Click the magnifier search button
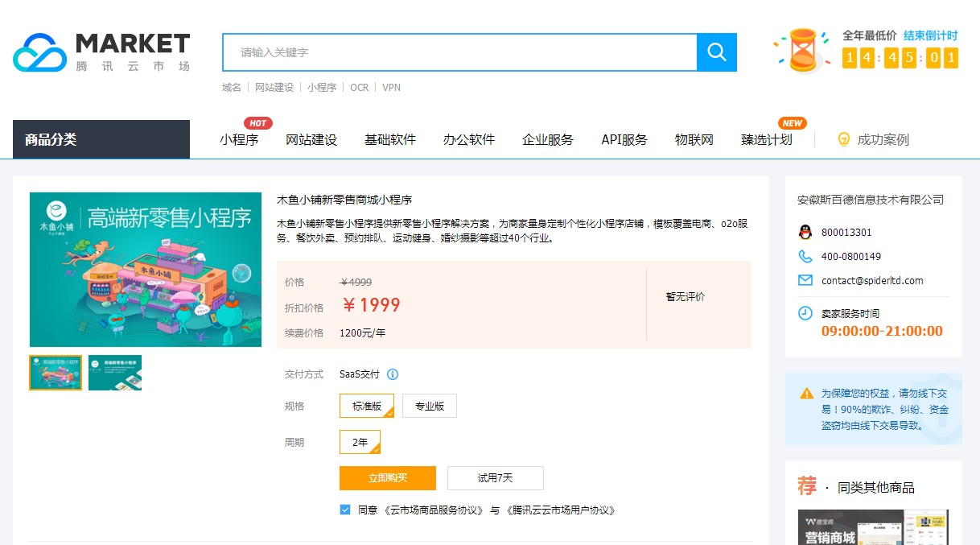The height and width of the screenshot is (545, 980). pyautogui.click(x=717, y=52)
